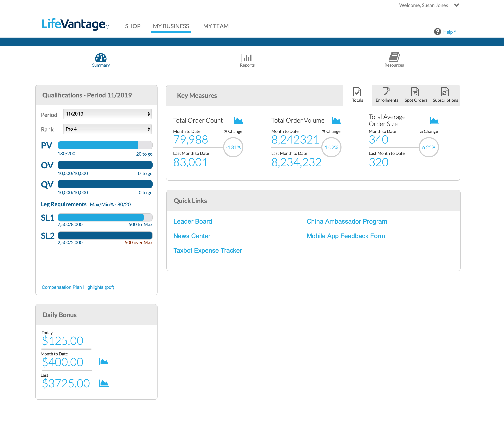The width and height of the screenshot is (504, 421).
Task: Select the Subscriptions tab
Action: (x=445, y=95)
